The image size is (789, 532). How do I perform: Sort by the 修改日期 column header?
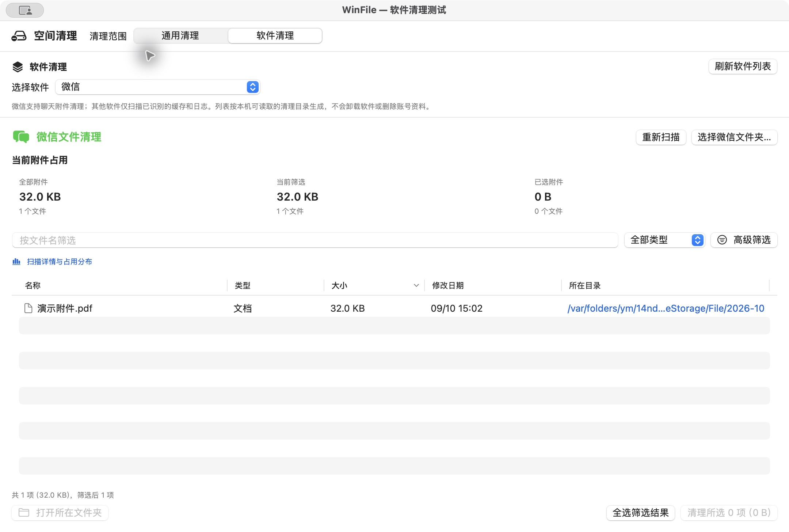pos(448,286)
